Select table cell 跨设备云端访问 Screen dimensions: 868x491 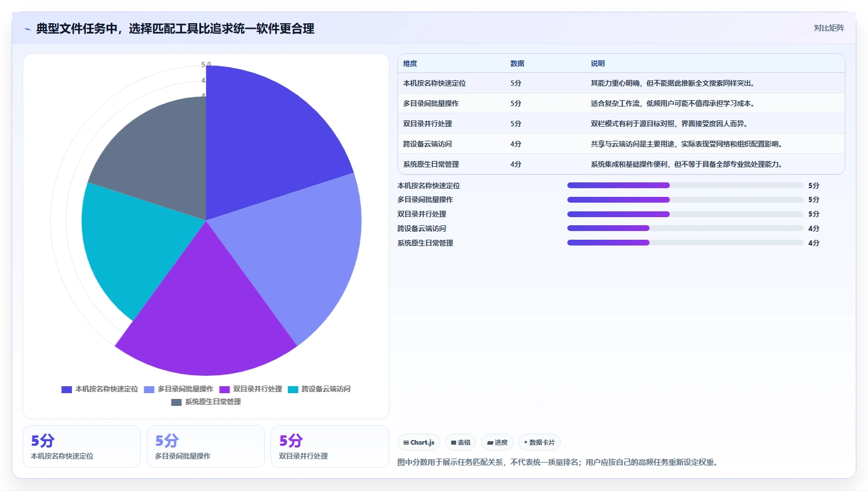point(428,144)
